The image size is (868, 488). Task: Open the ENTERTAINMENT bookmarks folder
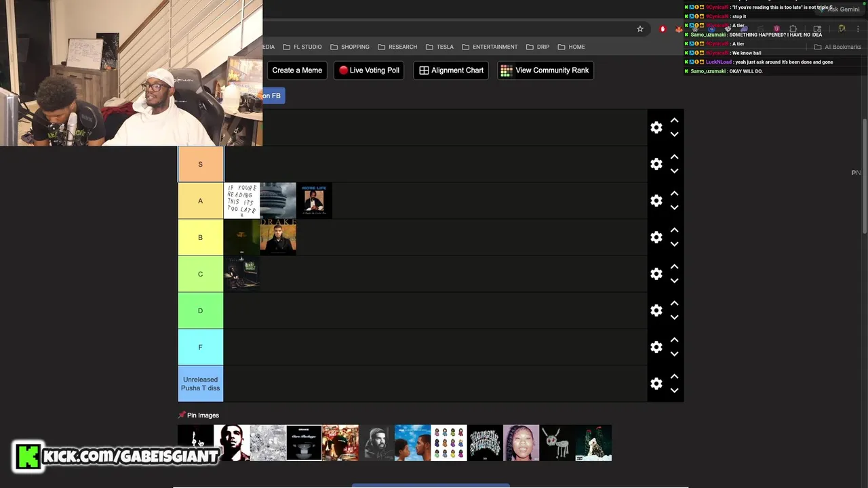coord(490,47)
